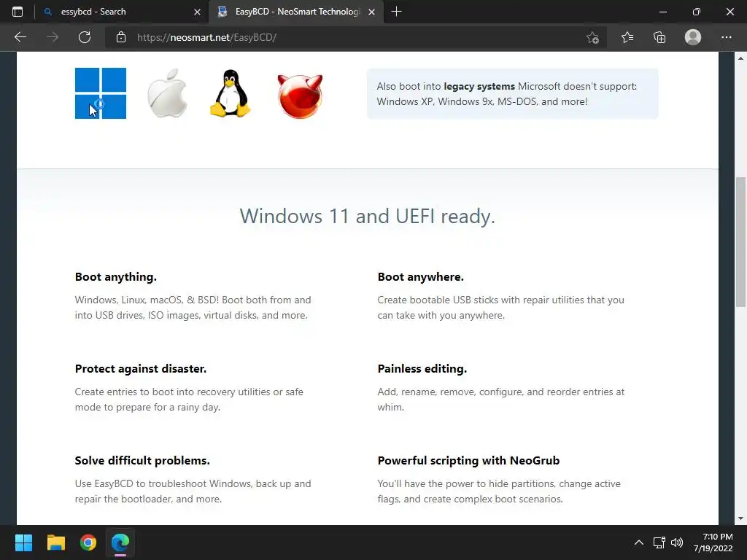Click the 'Windows 11 and UEFI ready.' heading
The image size is (747, 560).
(368, 216)
